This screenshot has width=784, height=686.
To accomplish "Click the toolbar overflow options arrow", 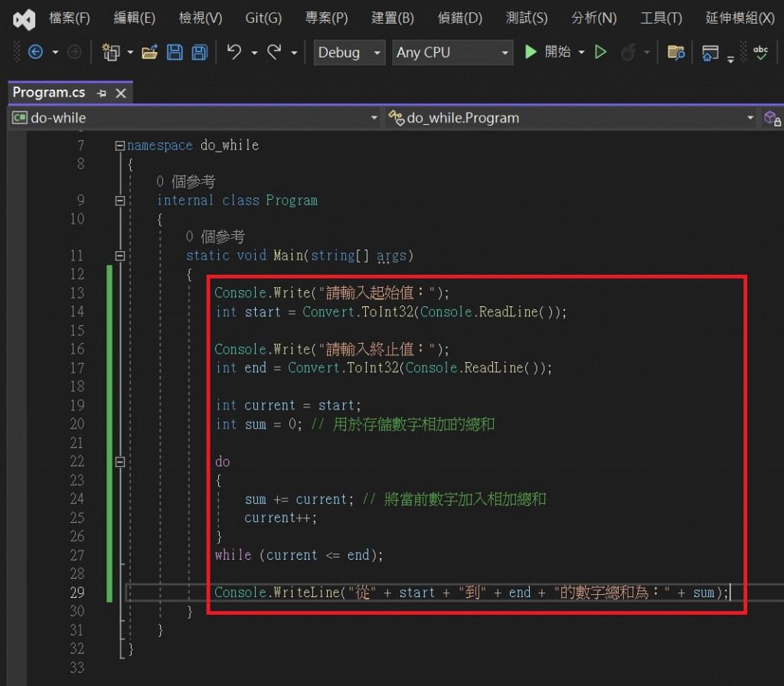I will coord(730,59).
